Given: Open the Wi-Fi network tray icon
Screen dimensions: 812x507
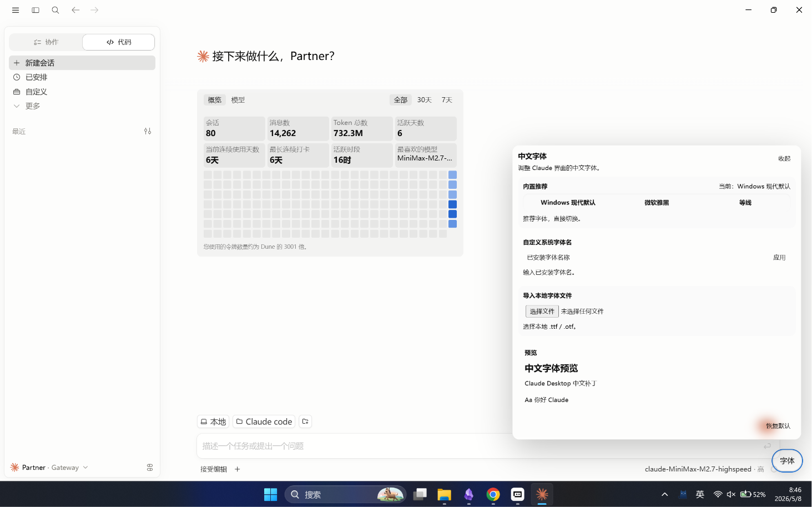Looking at the screenshot, I should (718, 495).
